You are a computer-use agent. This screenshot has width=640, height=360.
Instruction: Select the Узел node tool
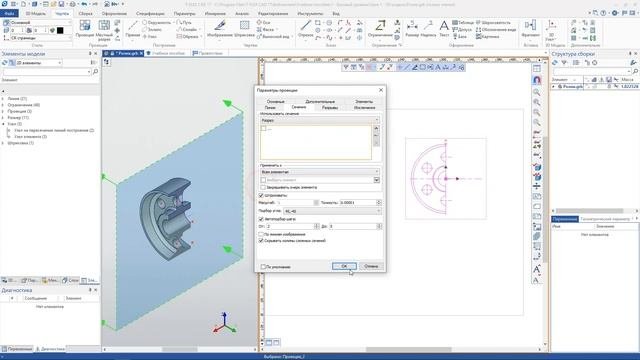coord(149,36)
